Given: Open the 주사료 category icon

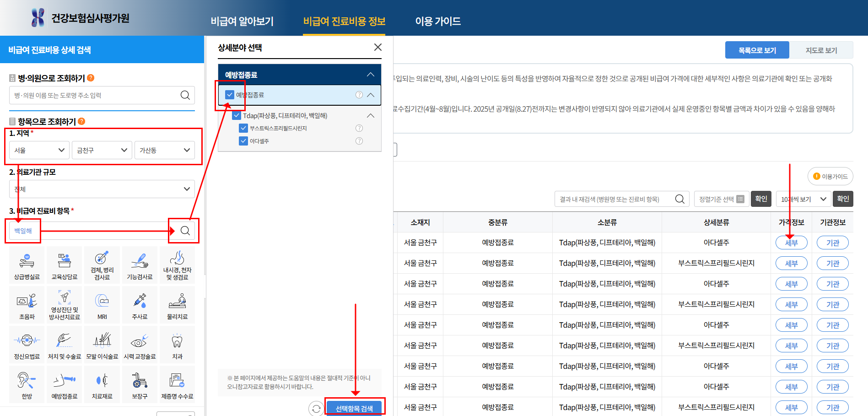Looking at the screenshot, I should pyautogui.click(x=140, y=305).
